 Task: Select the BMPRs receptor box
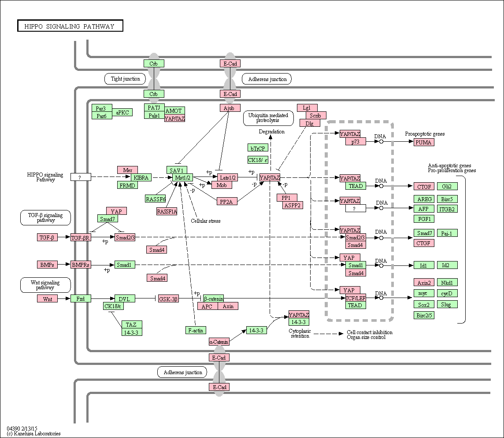(x=81, y=265)
